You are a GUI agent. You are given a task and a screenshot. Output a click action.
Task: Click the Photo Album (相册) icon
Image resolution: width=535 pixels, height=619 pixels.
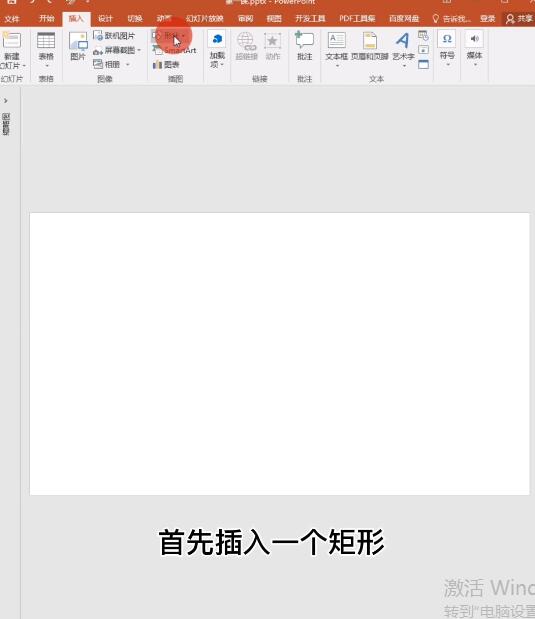[x=98, y=64]
